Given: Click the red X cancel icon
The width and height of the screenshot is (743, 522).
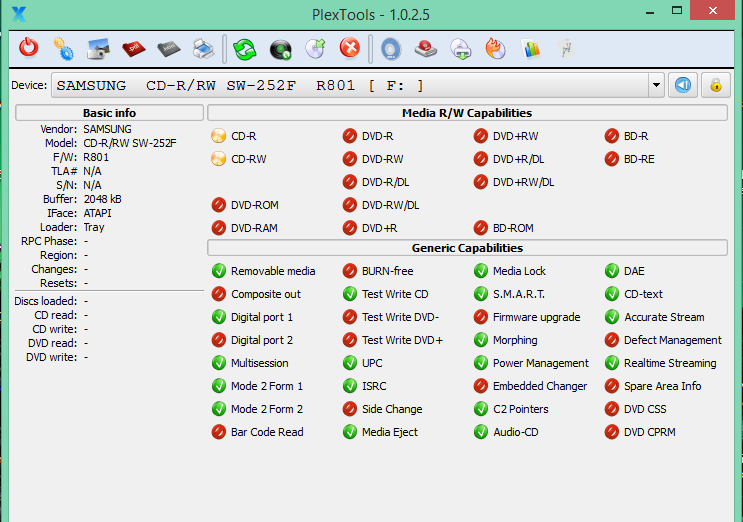Looking at the screenshot, I should point(350,48).
